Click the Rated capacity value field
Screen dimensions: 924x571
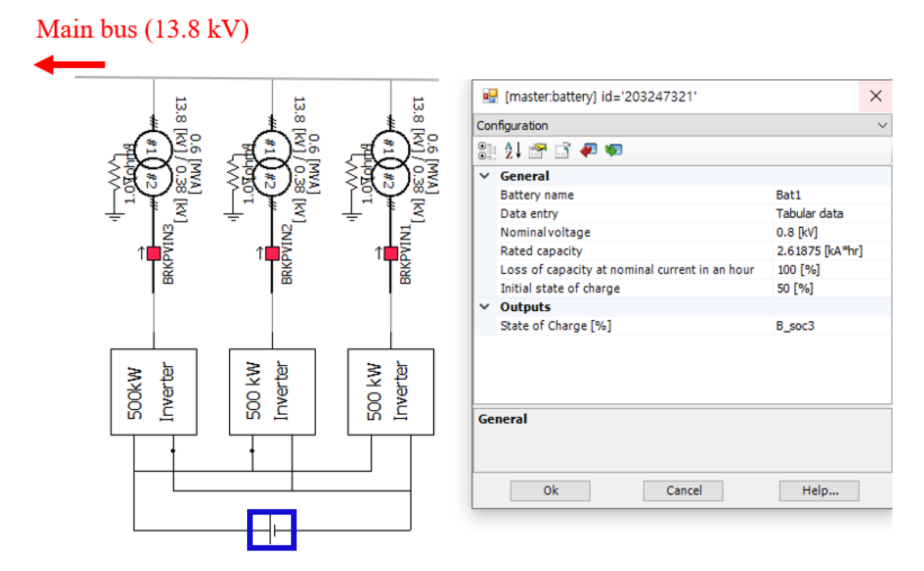click(x=832, y=251)
